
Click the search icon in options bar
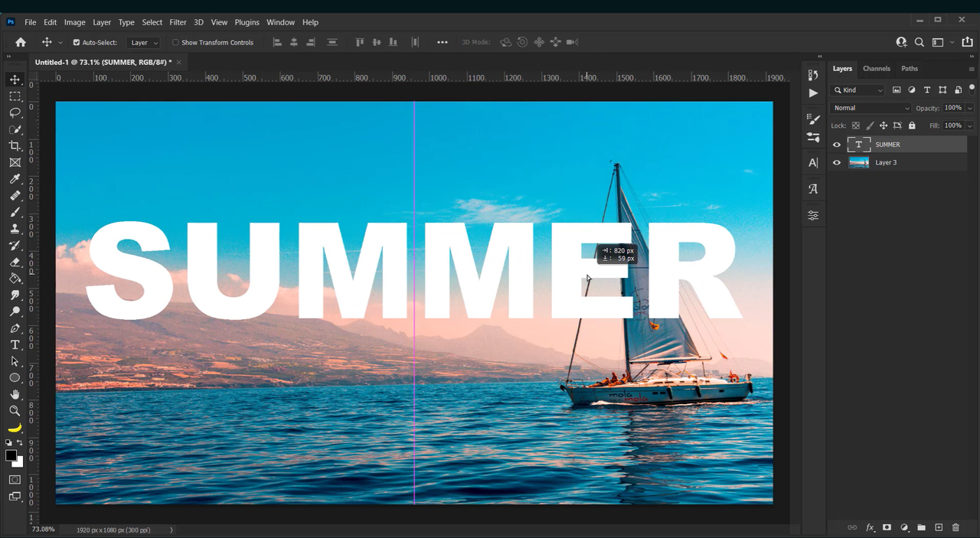pyautogui.click(x=920, y=43)
